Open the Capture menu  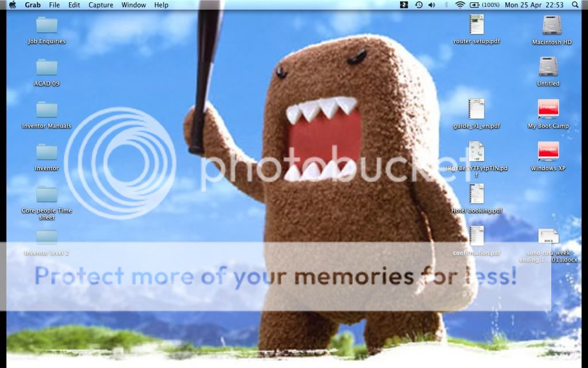pyautogui.click(x=101, y=5)
